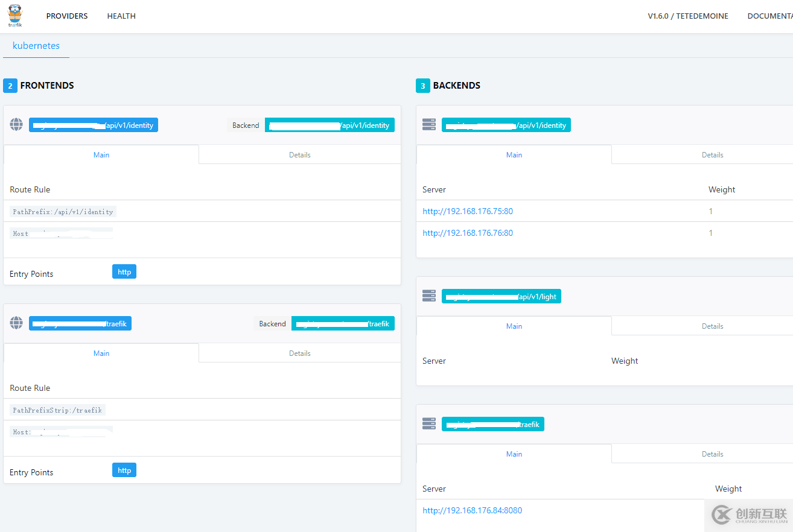This screenshot has height=532, width=793.
Task: Click weight value of server 192.168.176.75:80
Action: [x=711, y=211]
